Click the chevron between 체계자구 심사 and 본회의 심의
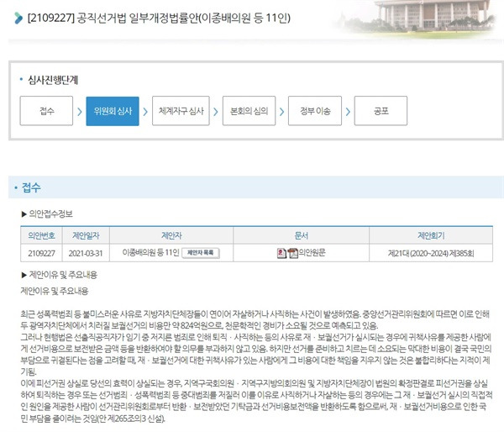The height and width of the screenshot is (432, 504). tap(216, 112)
